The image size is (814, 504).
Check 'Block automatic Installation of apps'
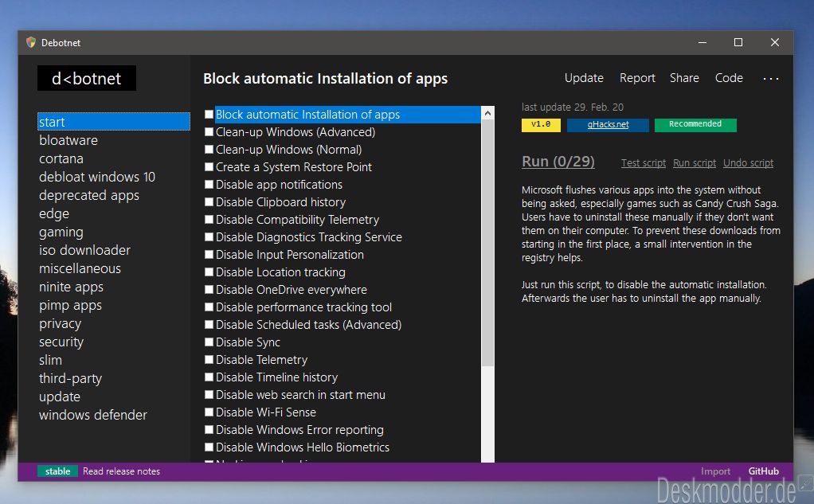209,114
